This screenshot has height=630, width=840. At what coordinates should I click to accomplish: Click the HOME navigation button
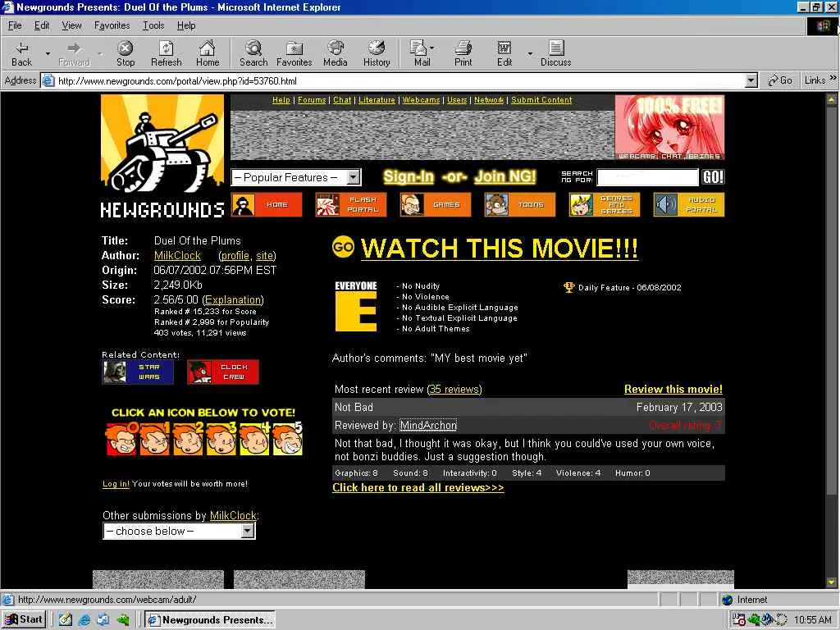click(x=267, y=204)
